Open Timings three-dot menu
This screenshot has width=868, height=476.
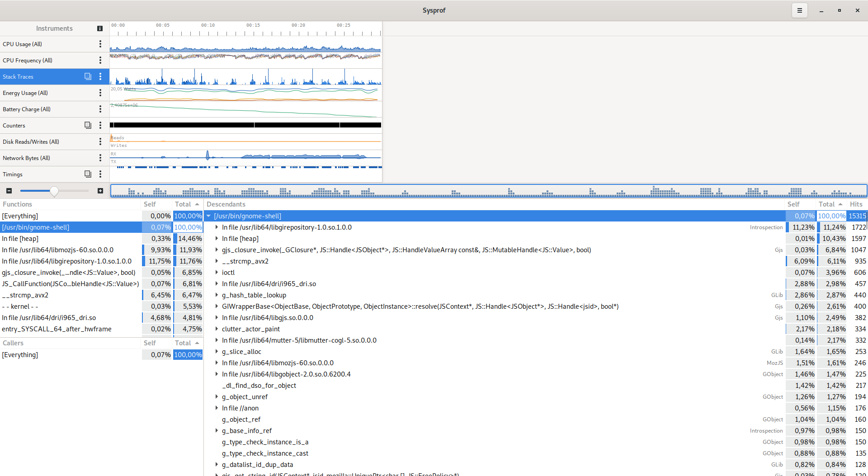(x=100, y=174)
